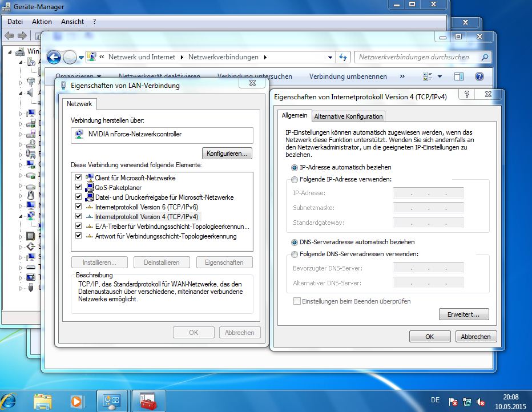The height and width of the screenshot is (412, 532).
Task: Click the search magnifier icon
Action: (485, 57)
